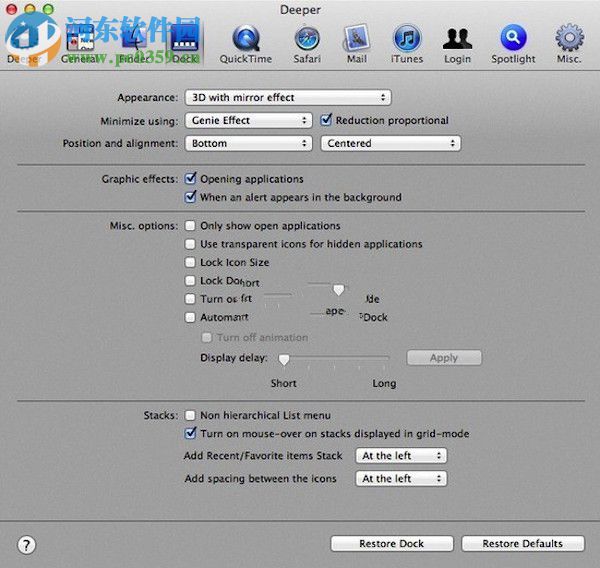600x568 pixels.
Task: Check the Automa… checkbox above Turn off animation
Action: pos(190,317)
